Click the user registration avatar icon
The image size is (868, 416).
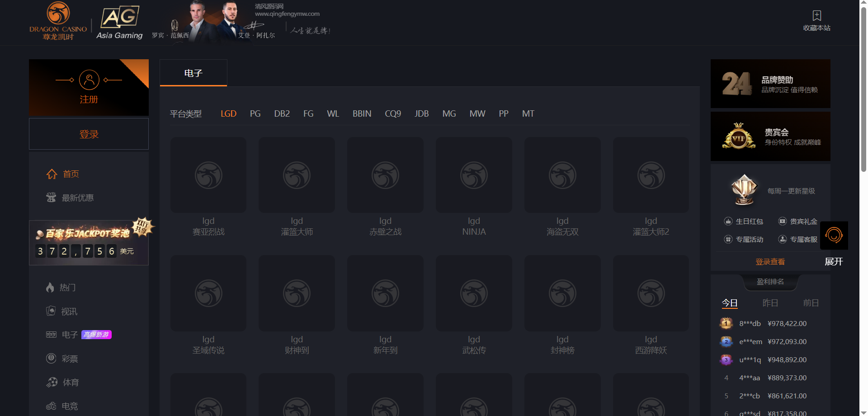pyautogui.click(x=89, y=80)
